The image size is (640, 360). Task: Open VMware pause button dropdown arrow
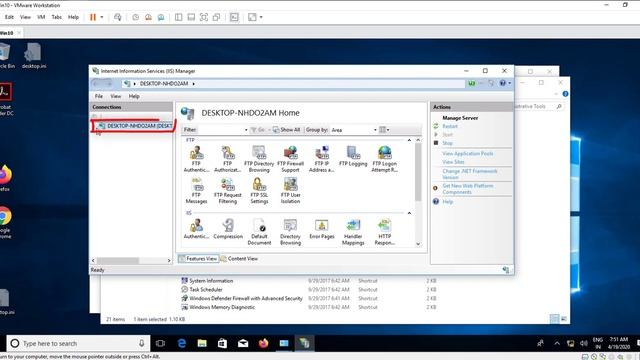(102, 17)
